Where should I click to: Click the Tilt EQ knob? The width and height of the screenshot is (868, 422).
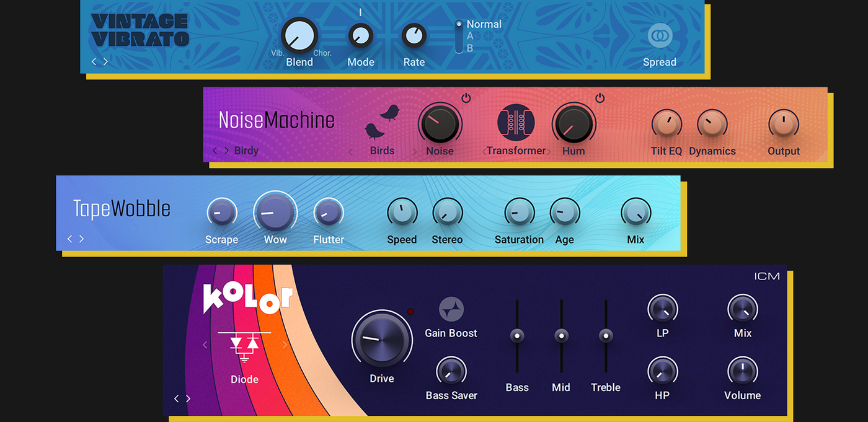click(x=666, y=125)
